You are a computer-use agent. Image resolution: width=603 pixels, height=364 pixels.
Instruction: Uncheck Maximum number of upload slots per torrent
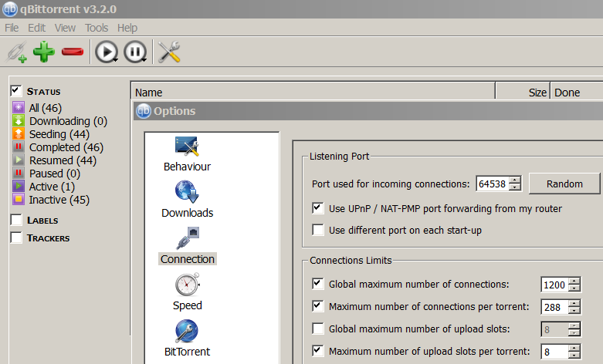click(x=317, y=351)
